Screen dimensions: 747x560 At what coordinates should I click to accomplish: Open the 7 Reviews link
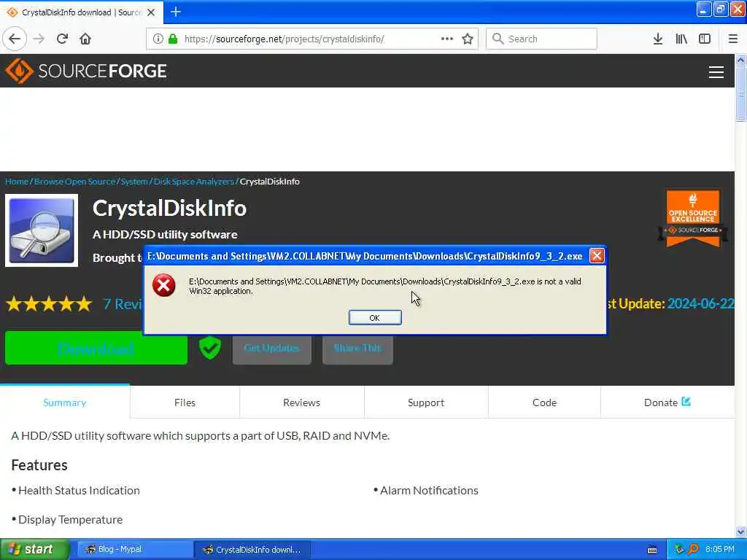[123, 304]
